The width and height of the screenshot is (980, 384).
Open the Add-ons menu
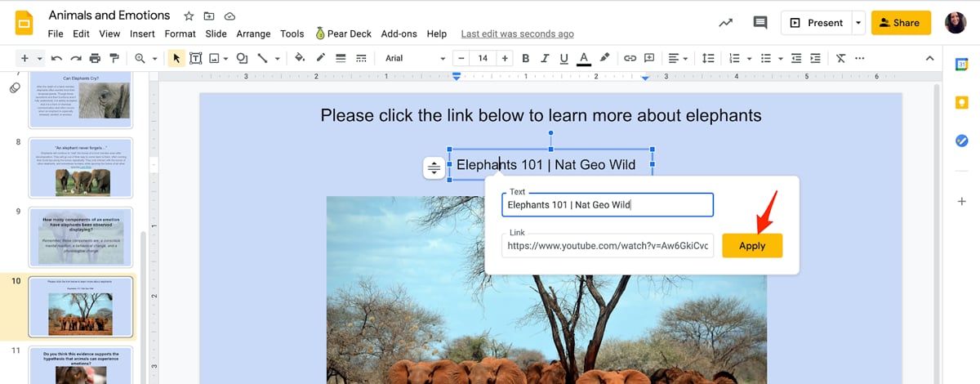[x=399, y=33]
